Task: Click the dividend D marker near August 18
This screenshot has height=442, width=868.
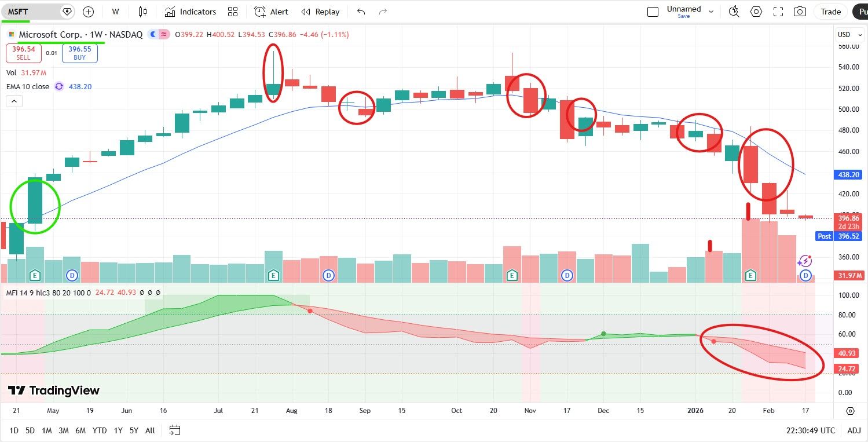Action: [328, 275]
